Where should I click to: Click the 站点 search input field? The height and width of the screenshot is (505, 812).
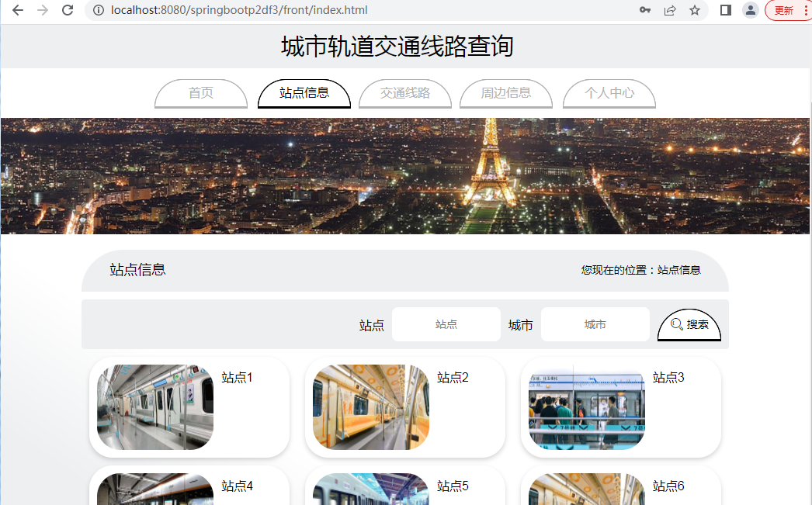[446, 324]
